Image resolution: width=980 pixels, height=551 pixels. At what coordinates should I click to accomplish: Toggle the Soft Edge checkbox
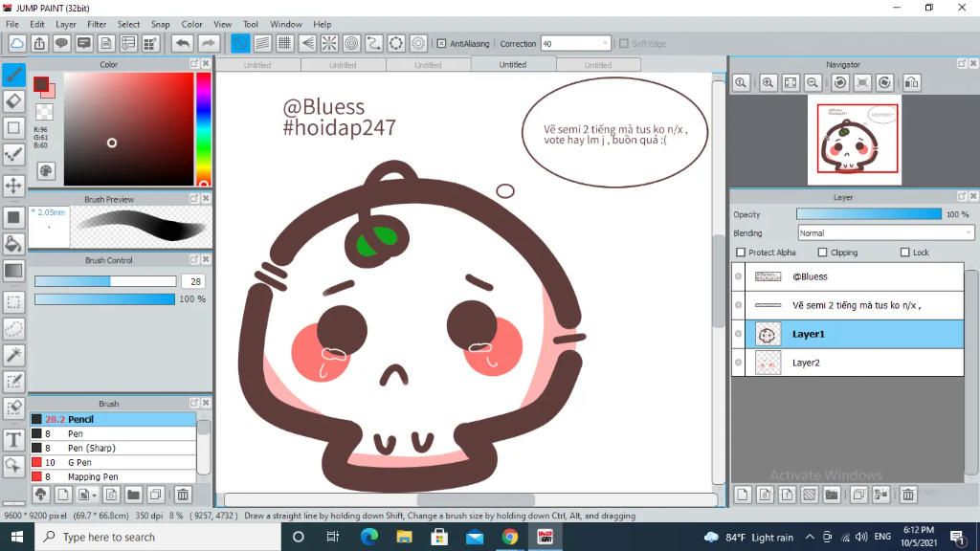tap(624, 44)
